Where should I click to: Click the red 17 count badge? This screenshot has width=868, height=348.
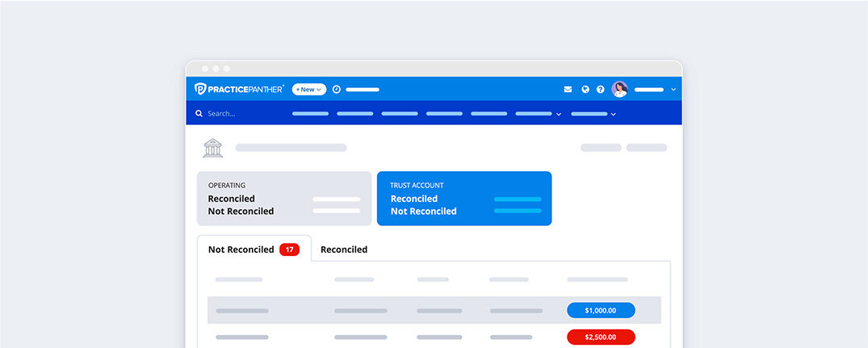pyautogui.click(x=290, y=249)
